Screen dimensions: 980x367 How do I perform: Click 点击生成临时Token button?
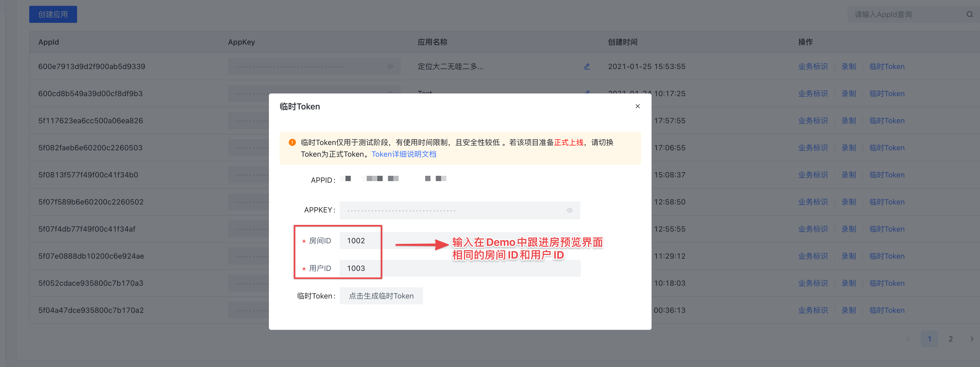[x=381, y=296]
